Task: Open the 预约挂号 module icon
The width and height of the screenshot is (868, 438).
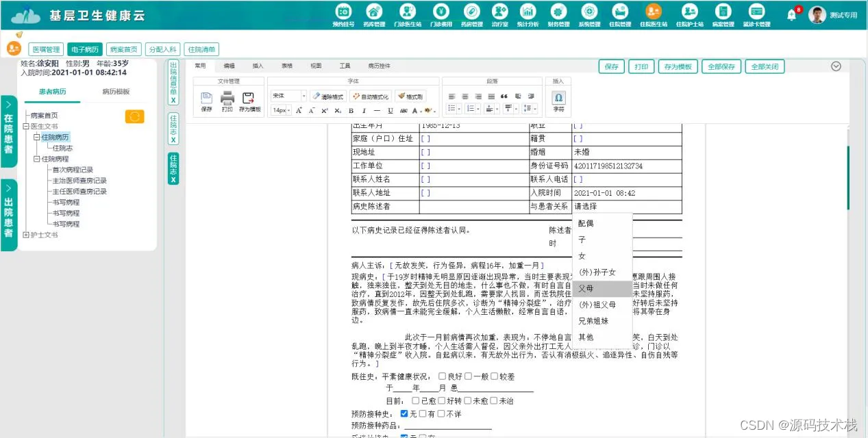Action: 343,12
